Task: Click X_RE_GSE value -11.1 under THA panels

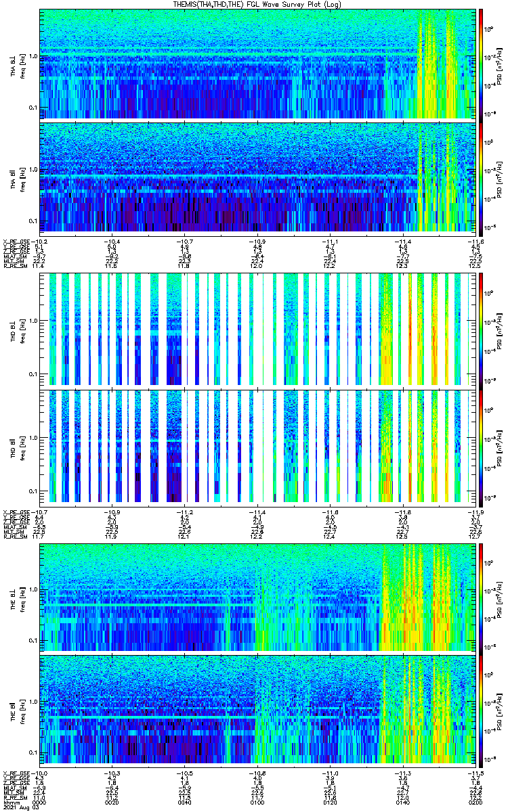Action: point(330,242)
